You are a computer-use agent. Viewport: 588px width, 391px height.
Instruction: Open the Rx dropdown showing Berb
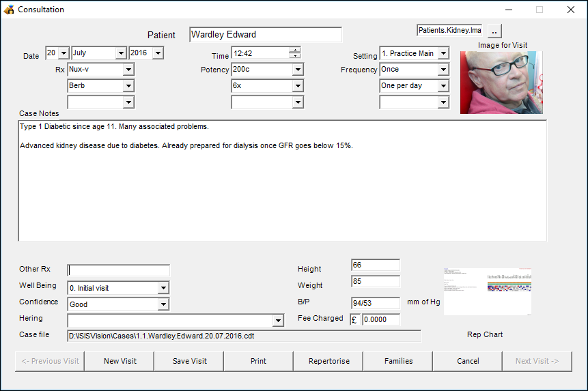[128, 86]
